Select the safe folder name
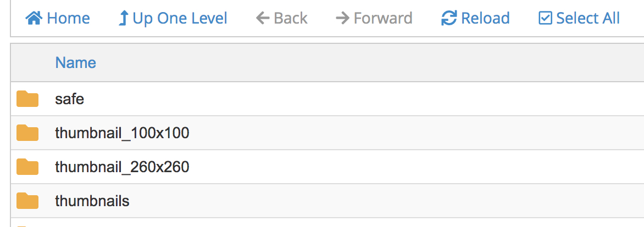 pyautogui.click(x=69, y=99)
